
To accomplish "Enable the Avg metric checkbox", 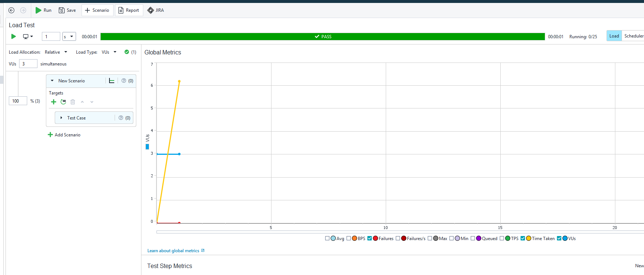I will 327,239.
